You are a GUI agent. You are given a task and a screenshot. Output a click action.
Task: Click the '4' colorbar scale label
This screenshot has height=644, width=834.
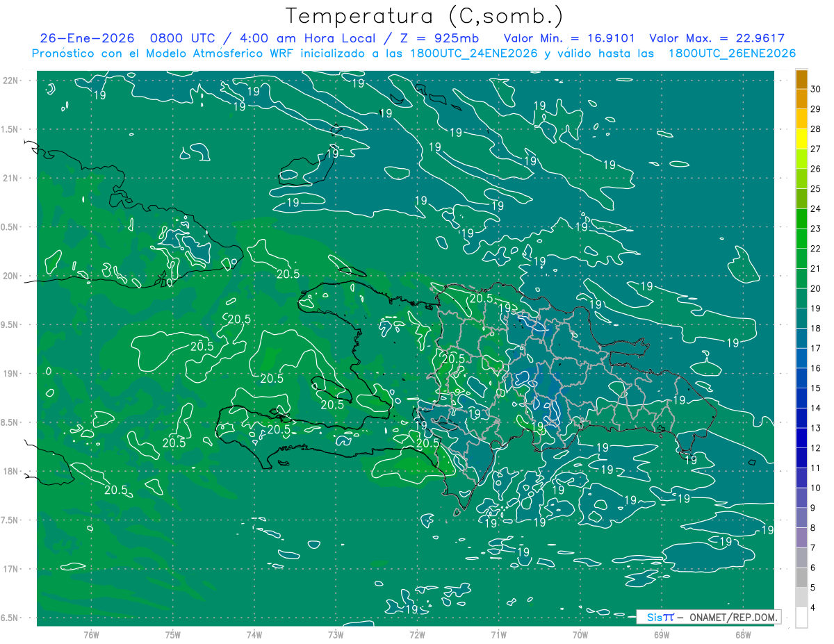[814, 607]
